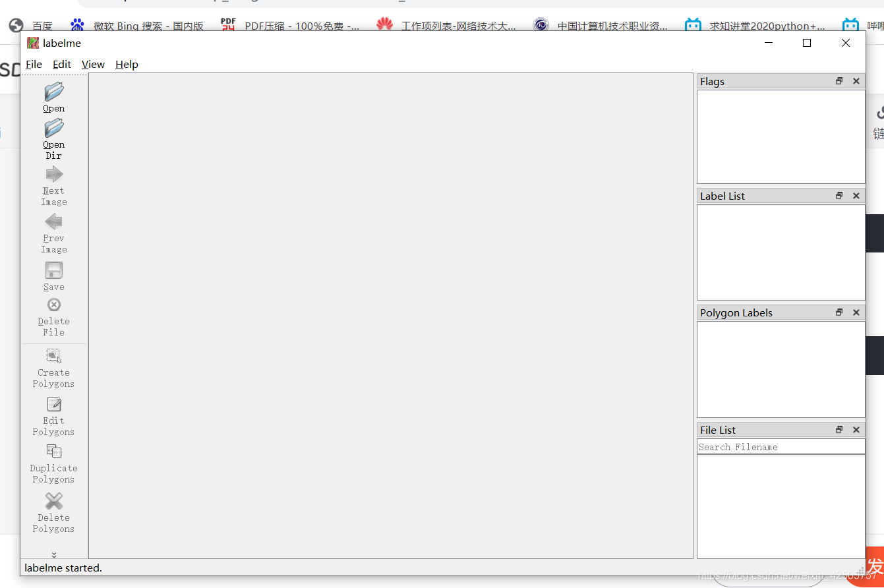Open the View menu
This screenshot has width=884, height=588.
click(x=93, y=64)
